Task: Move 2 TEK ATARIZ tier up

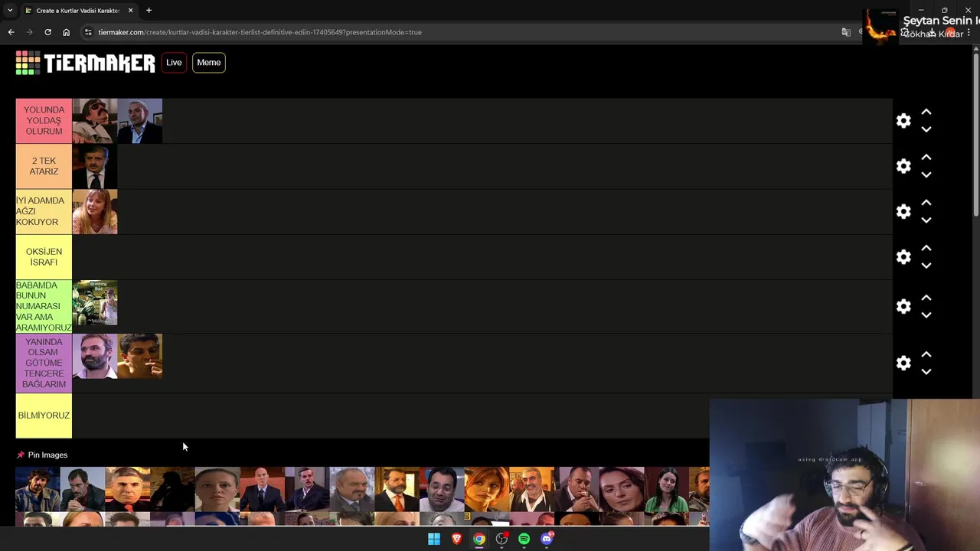Action: [926, 157]
